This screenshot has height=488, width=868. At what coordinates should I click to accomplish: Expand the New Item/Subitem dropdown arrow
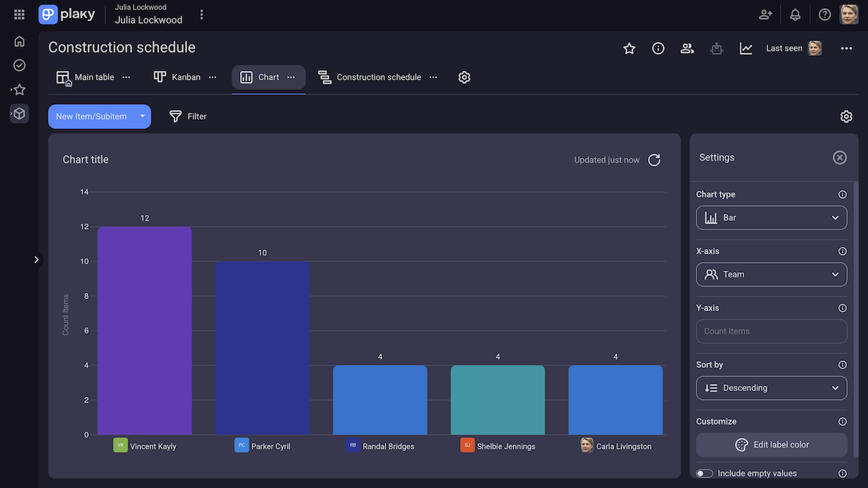(142, 117)
